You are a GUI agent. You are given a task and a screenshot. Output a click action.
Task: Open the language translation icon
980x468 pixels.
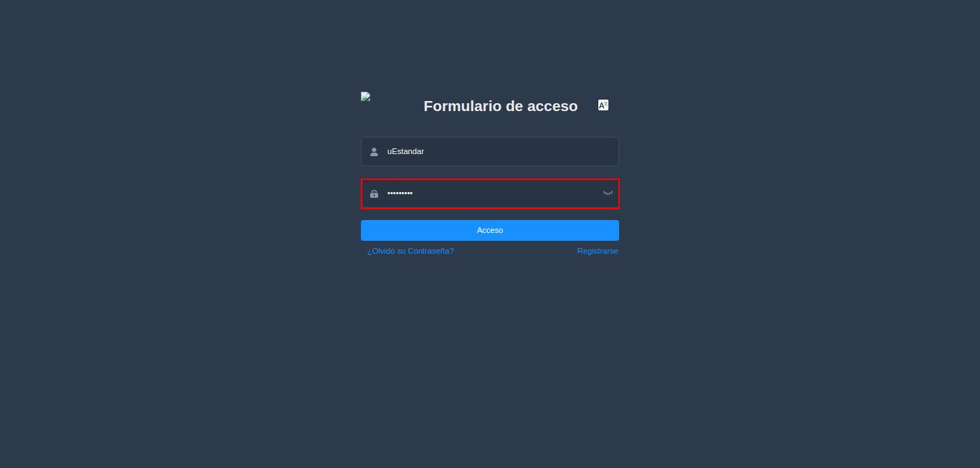(603, 105)
